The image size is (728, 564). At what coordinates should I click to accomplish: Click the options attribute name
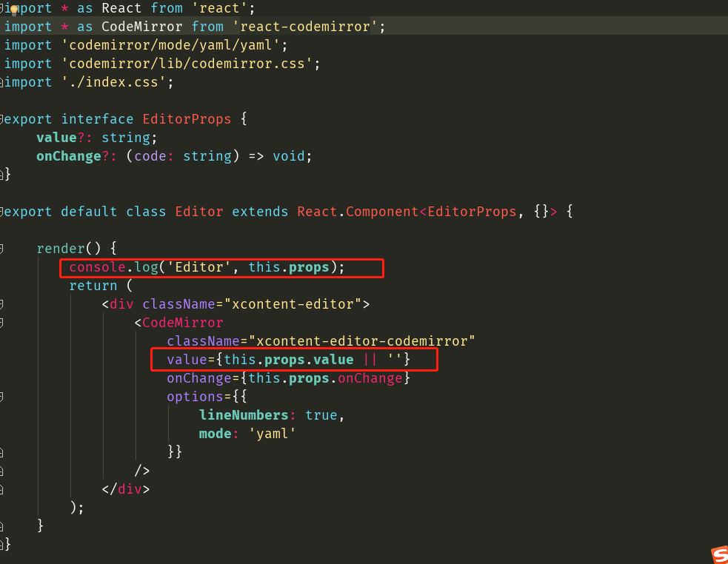point(195,397)
